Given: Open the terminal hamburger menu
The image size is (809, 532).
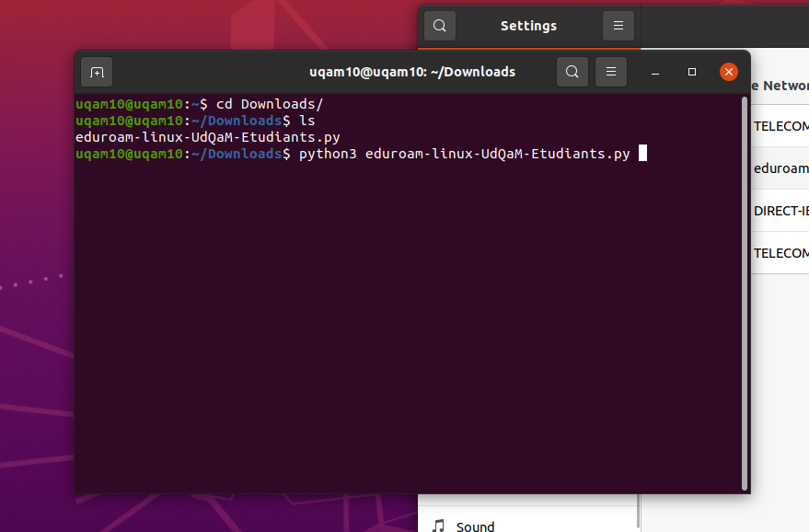Looking at the screenshot, I should [x=611, y=72].
